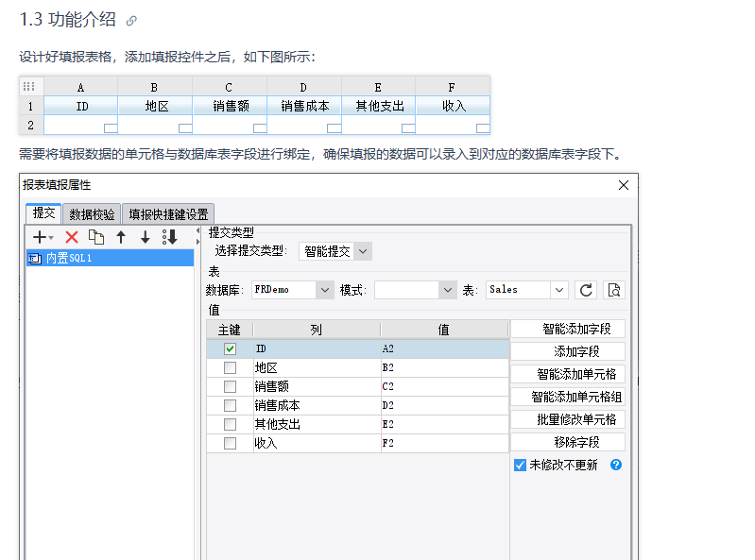The height and width of the screenshot is (560, 755).
Task: Click the 智能添加单元格 button
Action: (x=568, y=374)
